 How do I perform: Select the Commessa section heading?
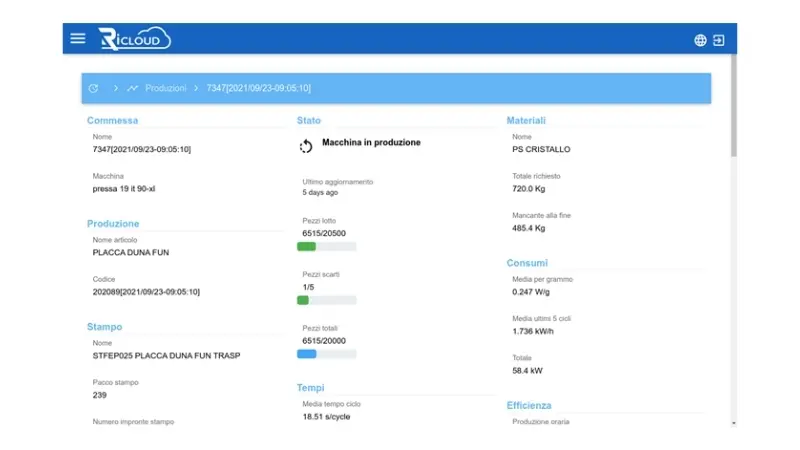112,120
